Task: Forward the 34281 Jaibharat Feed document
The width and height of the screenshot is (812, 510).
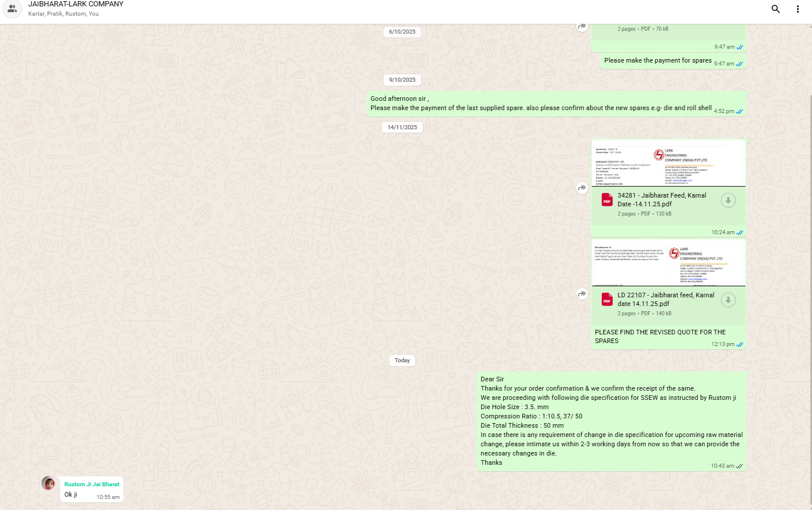Action: click(x=582, y=188)
